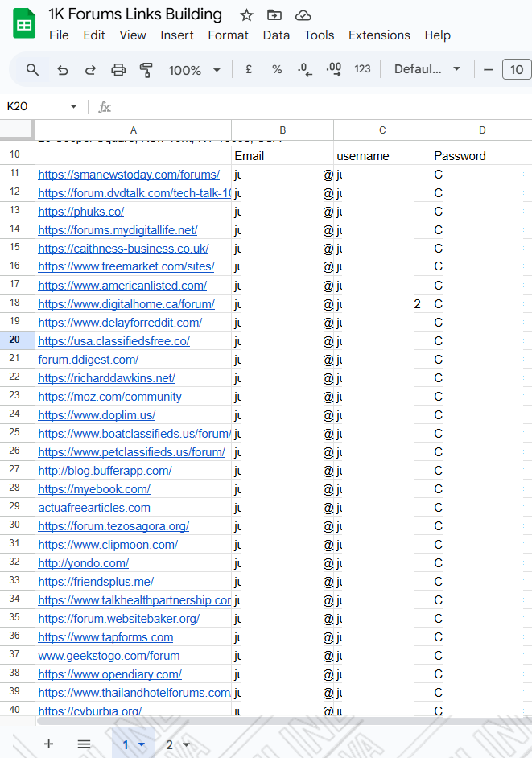Select the Password header cell

pyautogui.click(x=482, y=155)
